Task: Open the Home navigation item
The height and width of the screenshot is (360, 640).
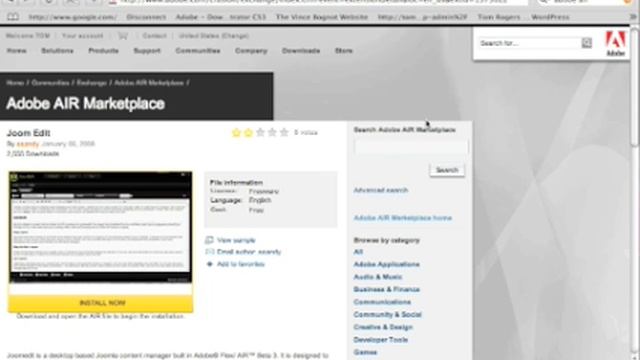Action: [x=17, y=51]
